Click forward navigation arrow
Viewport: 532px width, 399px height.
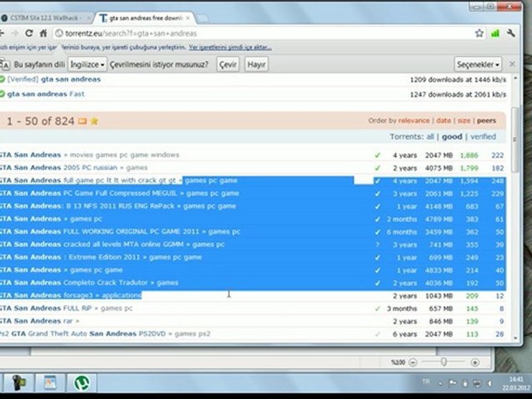point(14,33)
